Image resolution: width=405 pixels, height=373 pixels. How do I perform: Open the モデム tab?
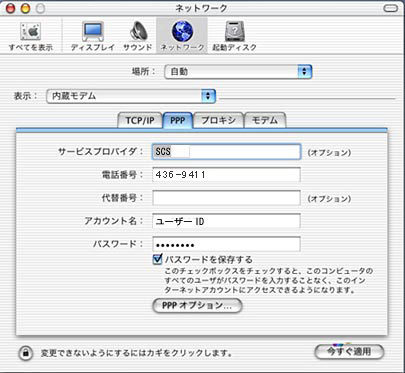click(x=265, y=120)
